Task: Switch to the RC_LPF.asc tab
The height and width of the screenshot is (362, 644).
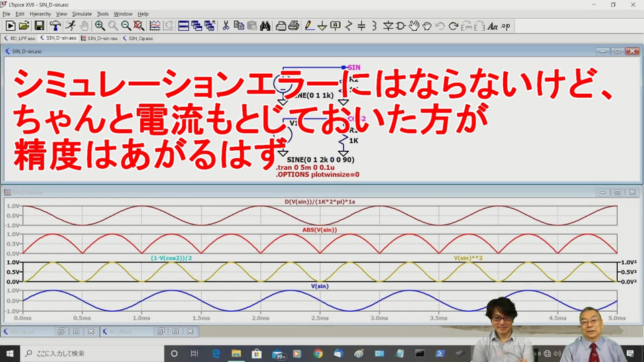Action: tap(19, 38)
